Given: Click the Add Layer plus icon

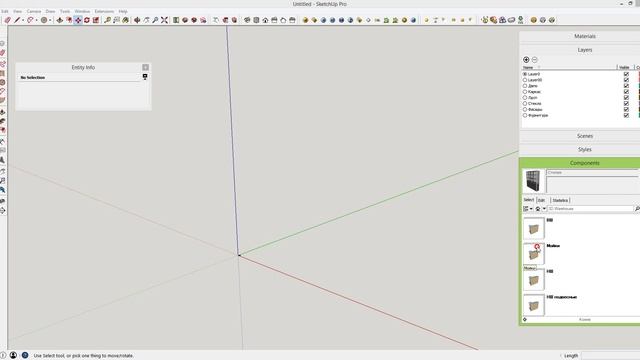Looking at the screenshot, I should (526, 60).
